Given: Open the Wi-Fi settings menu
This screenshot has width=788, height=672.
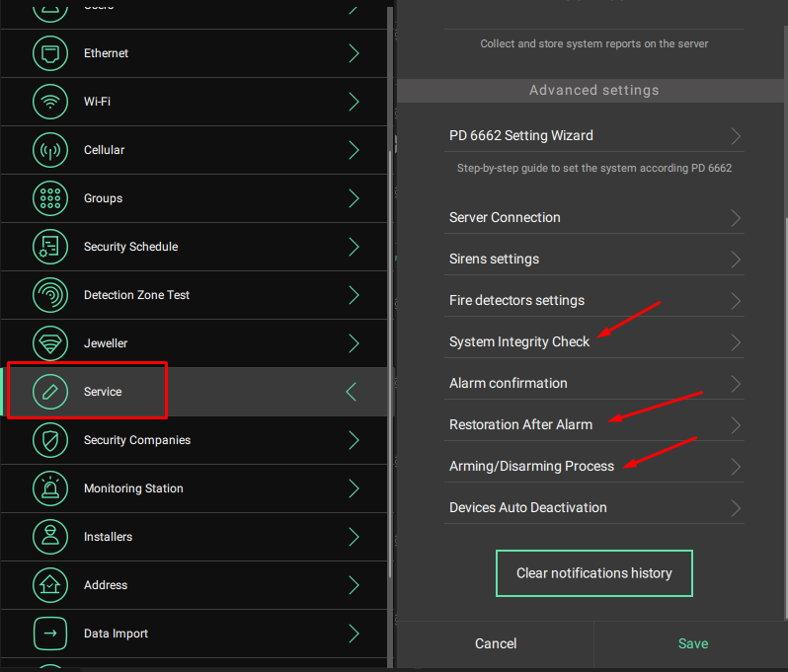Looking at the screenshot, I should click(194, 102).
